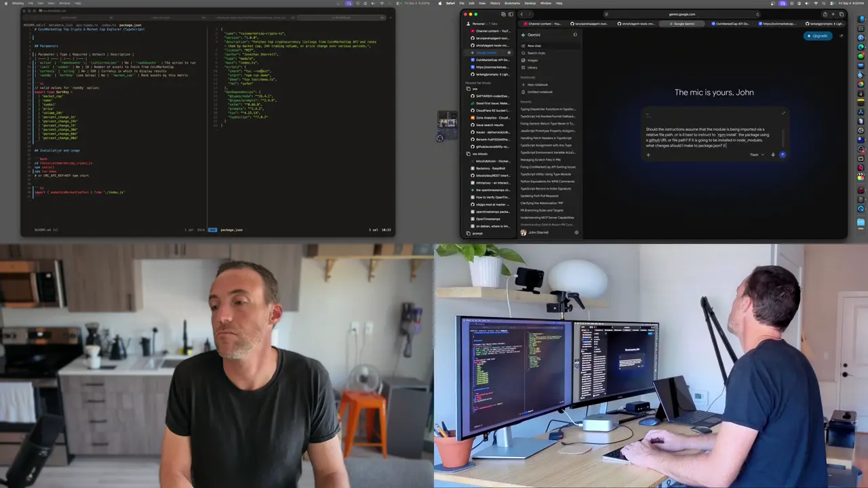868x488 pixels.
Task: Open the Flash model selector dropdown
Action: [757, 155]
